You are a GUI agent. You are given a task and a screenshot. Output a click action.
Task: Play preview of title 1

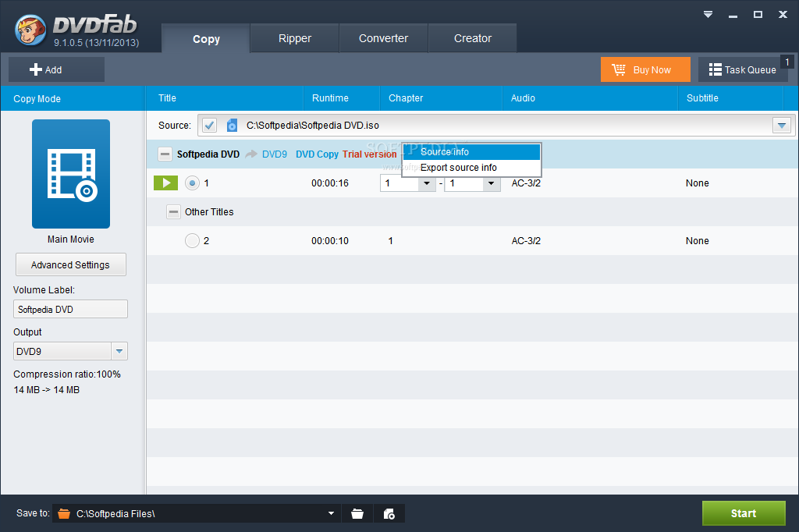tap(165, 183)
